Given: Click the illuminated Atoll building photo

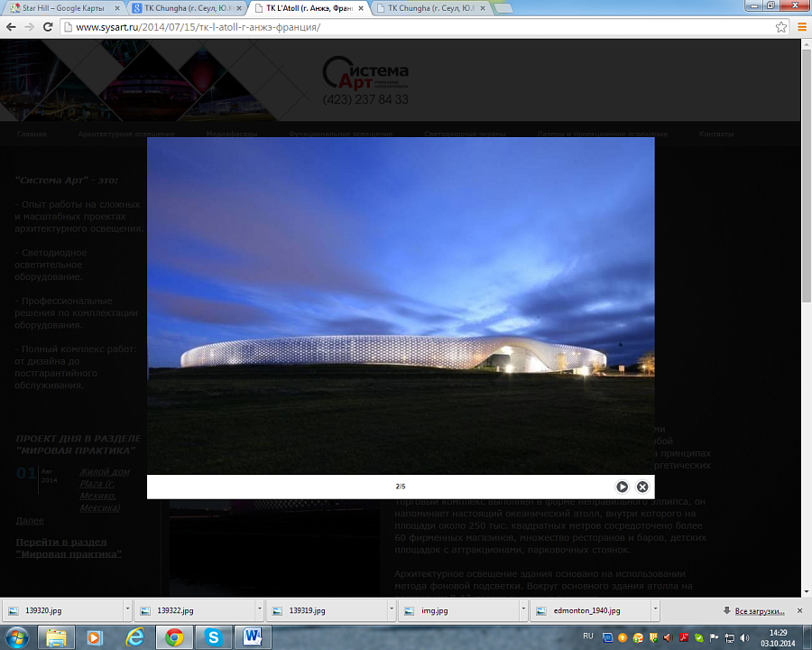Looking at the screenshot, I should point(401,305).
